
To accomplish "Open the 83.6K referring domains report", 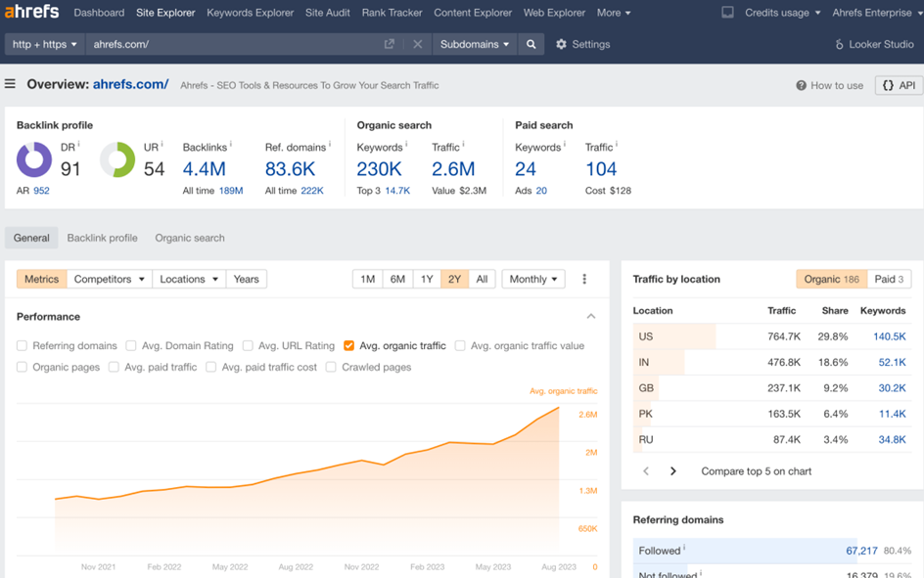I will tap(290, 169).
